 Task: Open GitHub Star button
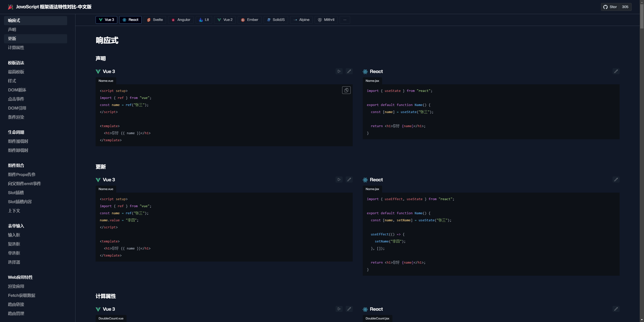click(610, 7)
